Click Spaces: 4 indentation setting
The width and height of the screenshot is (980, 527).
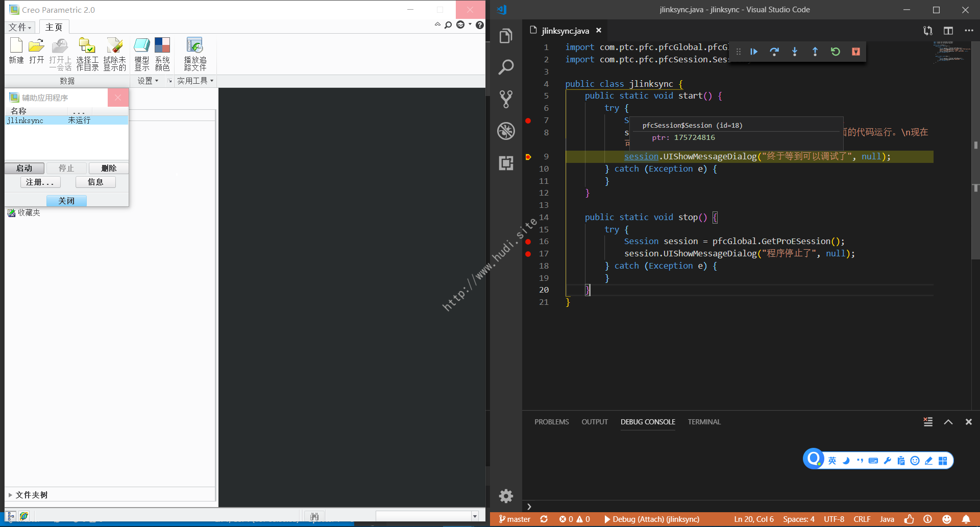799,519
